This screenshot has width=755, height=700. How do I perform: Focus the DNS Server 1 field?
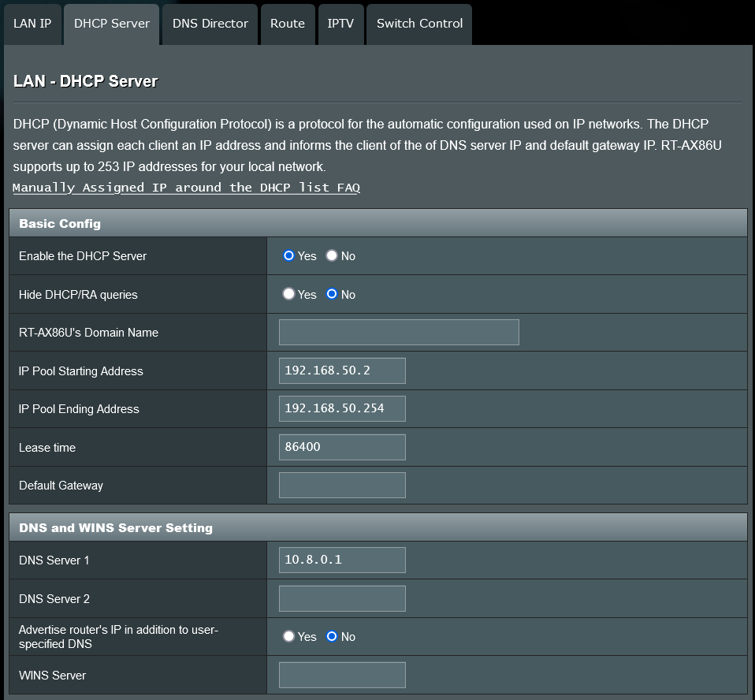pyautogui.click(x=342, y=560)
